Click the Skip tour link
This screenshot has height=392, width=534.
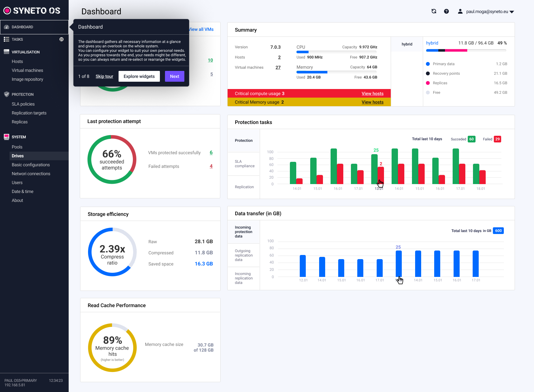coord(104,76)
